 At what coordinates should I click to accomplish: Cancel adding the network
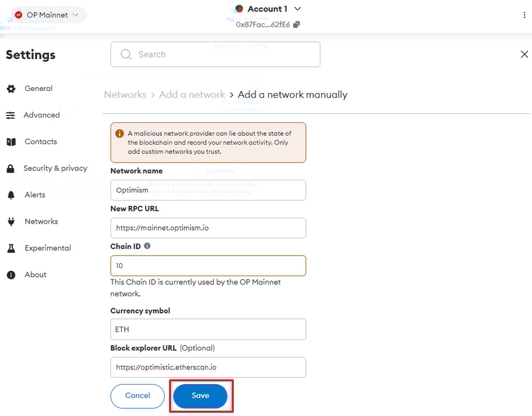pyautogui.click(x=137, y=396)
